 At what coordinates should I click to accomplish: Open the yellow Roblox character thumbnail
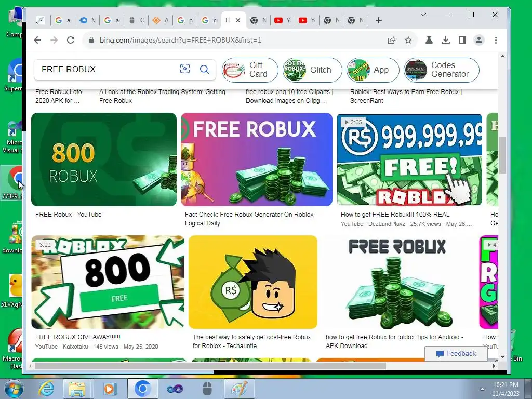[253, 282]
